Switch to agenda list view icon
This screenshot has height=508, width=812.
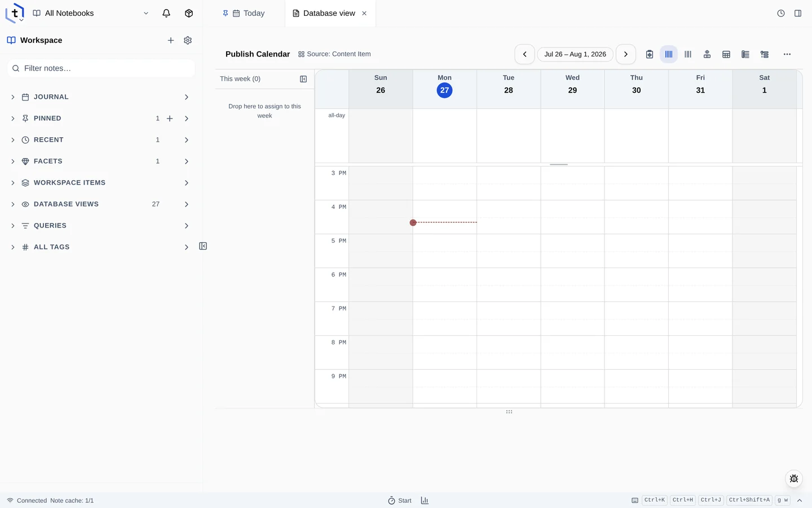click(745, 54)
